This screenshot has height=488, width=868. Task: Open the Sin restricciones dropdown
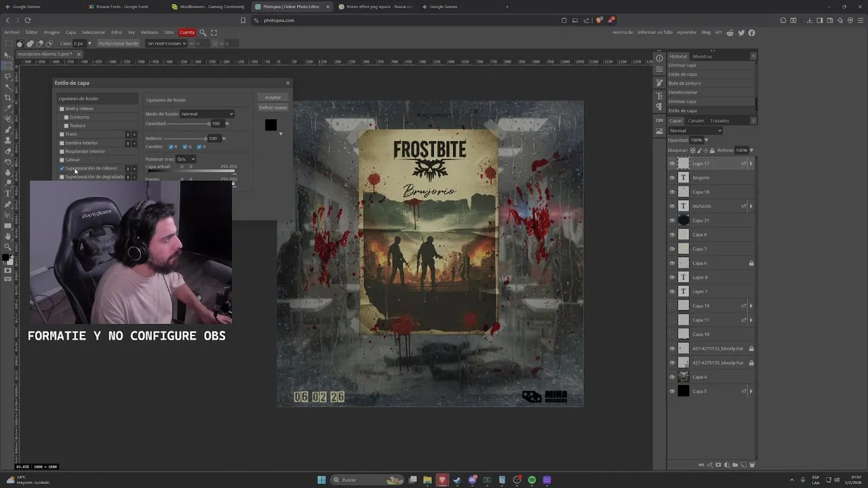pyautogui.click(x=165, y=43)
